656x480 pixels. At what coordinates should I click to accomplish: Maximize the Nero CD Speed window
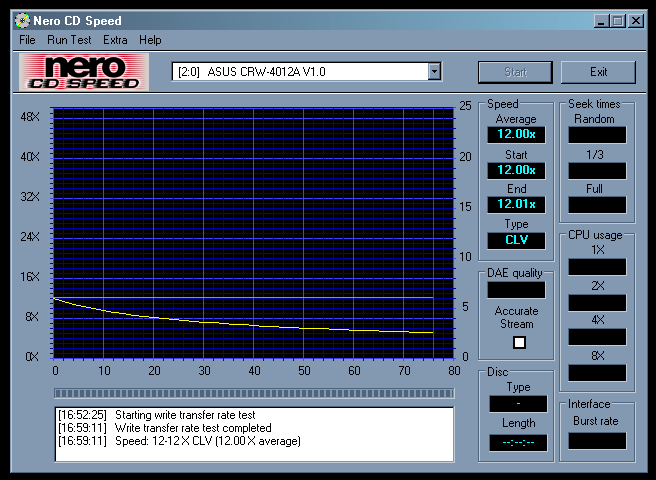618,21
